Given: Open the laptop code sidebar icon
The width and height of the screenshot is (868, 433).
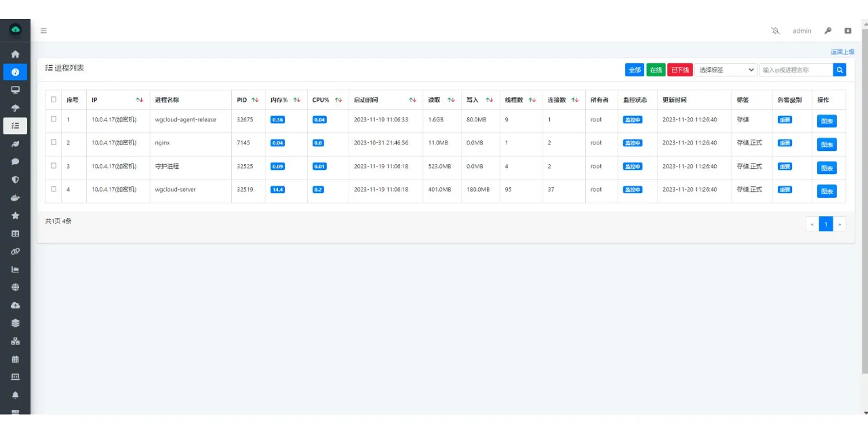Looking at the screenshot, I should coord(15,377).
